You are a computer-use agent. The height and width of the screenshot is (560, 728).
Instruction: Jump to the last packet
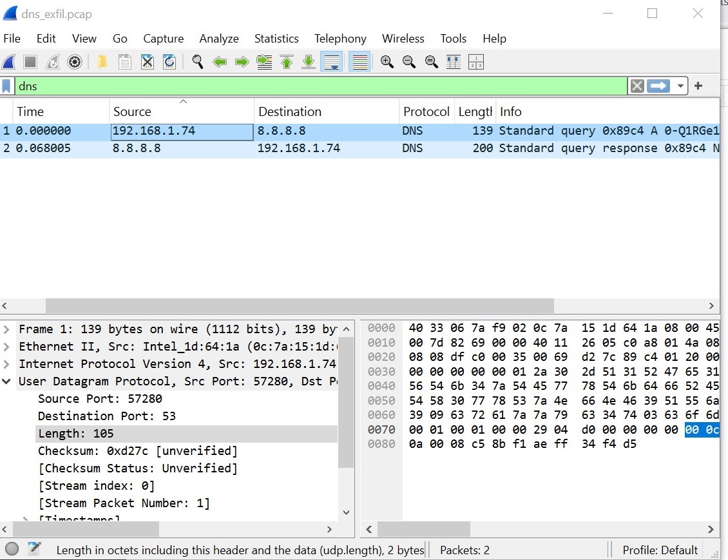point(309,62)
